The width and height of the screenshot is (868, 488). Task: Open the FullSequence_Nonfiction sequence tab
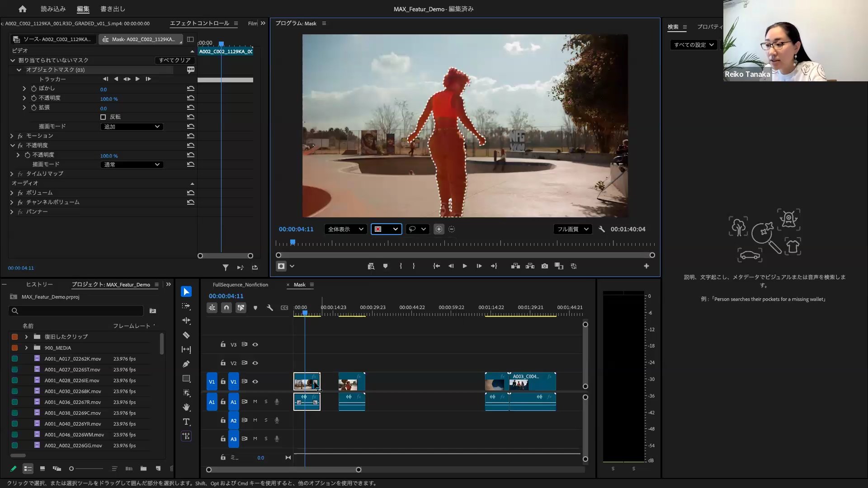tap(240, 285)
